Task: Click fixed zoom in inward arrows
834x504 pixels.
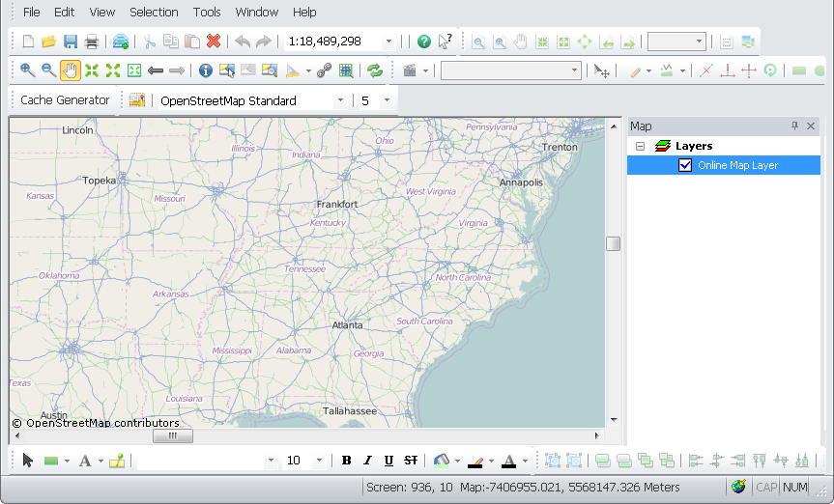Action: 92,70
